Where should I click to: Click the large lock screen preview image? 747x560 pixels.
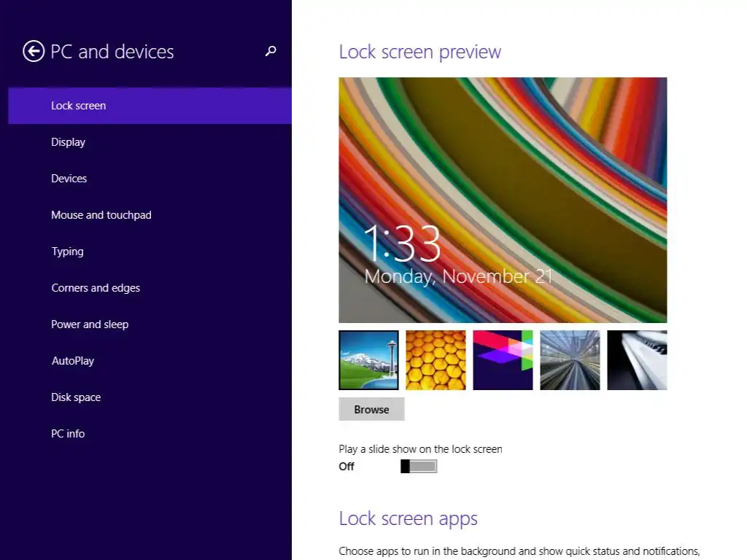coord(503,200)
